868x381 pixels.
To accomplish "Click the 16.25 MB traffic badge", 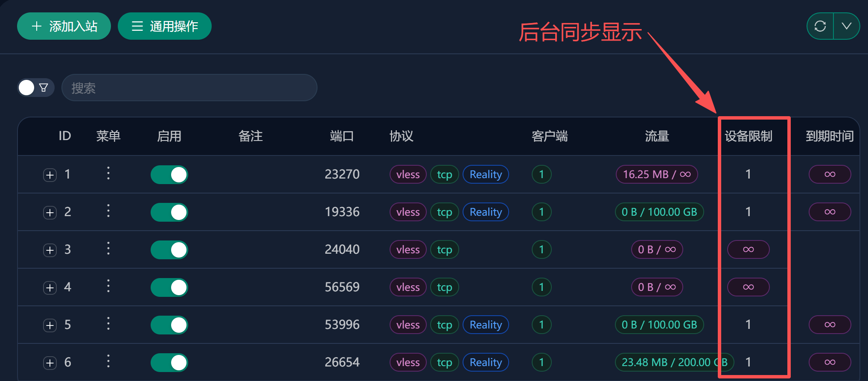I will tap(656, 174).
